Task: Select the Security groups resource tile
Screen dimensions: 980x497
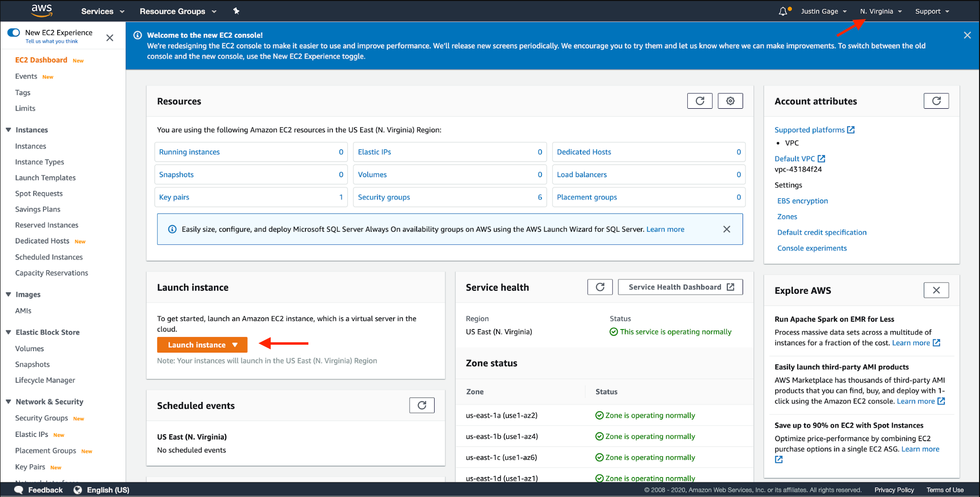Action: click(384, 197)
